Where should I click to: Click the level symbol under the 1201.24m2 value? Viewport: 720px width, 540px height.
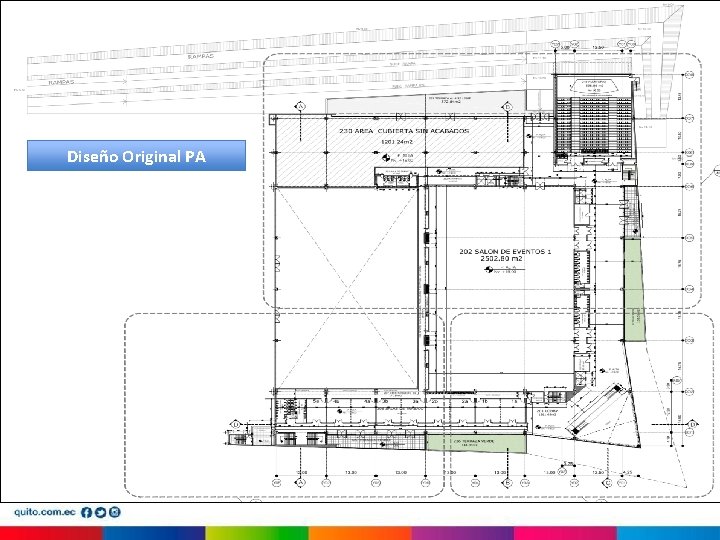(386, 158)
